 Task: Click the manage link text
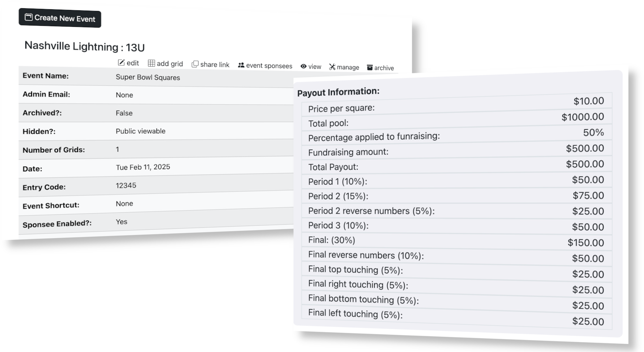(348, 67)
